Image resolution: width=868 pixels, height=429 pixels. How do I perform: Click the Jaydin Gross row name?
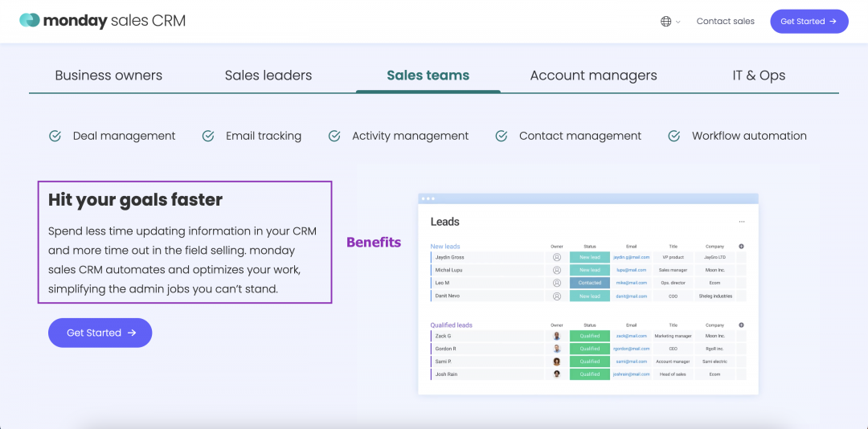point(449,257)
